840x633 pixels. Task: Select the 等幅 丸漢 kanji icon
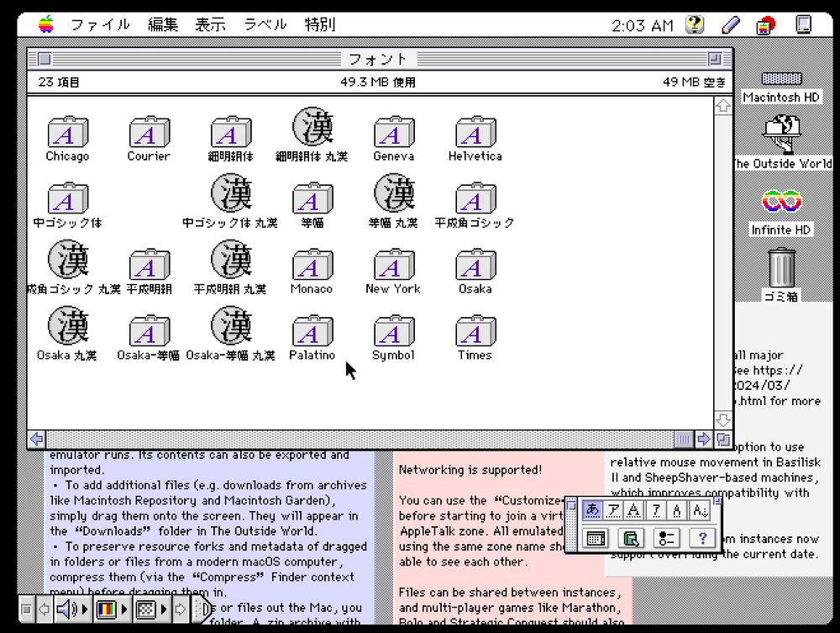pyautogui.click(x=394, y=193)
